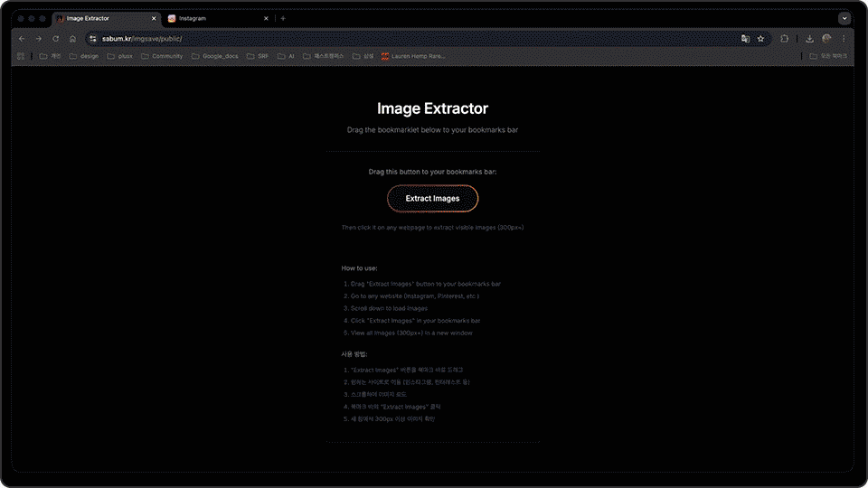Click step 'Go to any website (Instagram, Pinterest, etc.)'
Viewport: 868px width, 488px height.
415,296
